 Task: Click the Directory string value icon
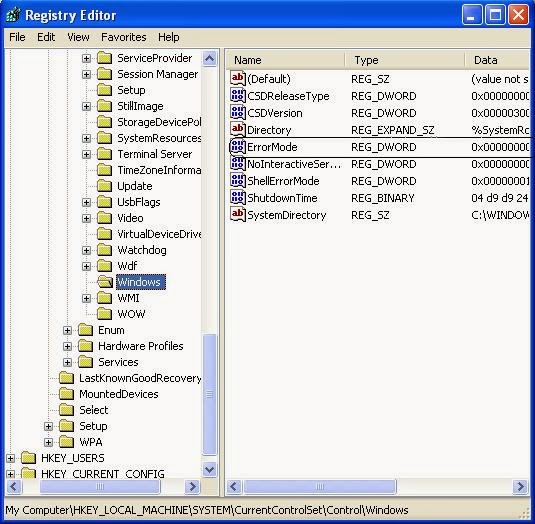click(x=237, y=130)
